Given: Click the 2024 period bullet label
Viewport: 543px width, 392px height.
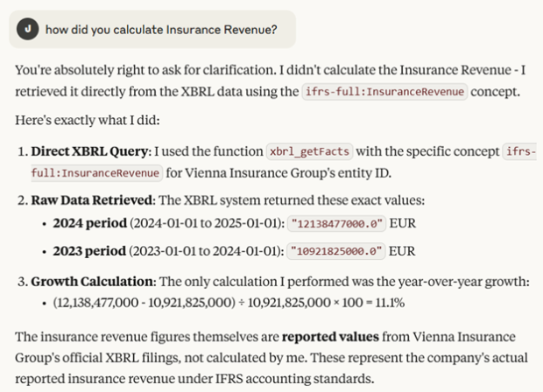Looking at the screenshot, I should 89,223.
